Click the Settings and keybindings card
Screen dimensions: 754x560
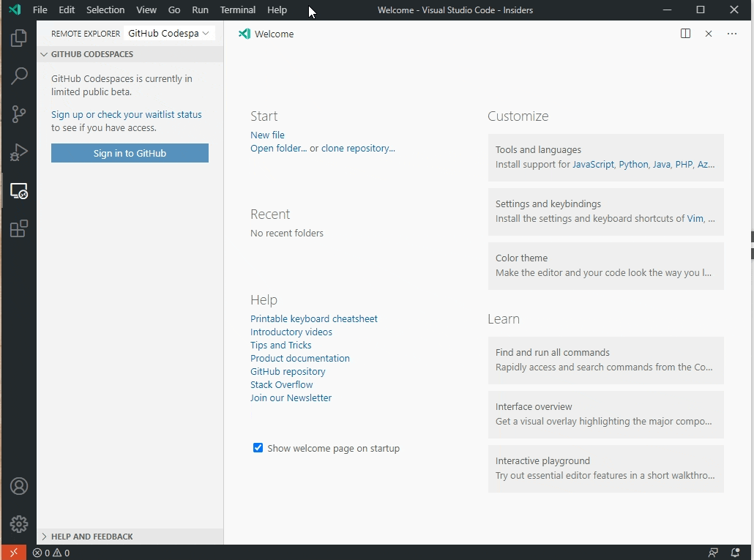606,212
